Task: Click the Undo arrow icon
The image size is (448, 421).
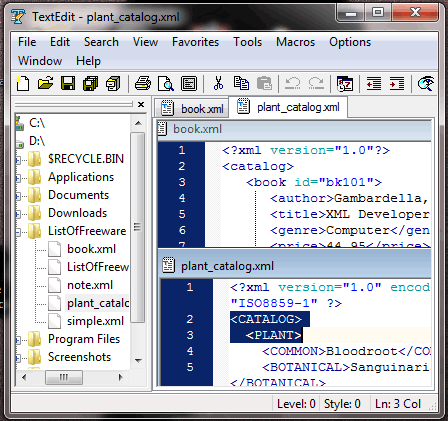Action: coord(293,83)
